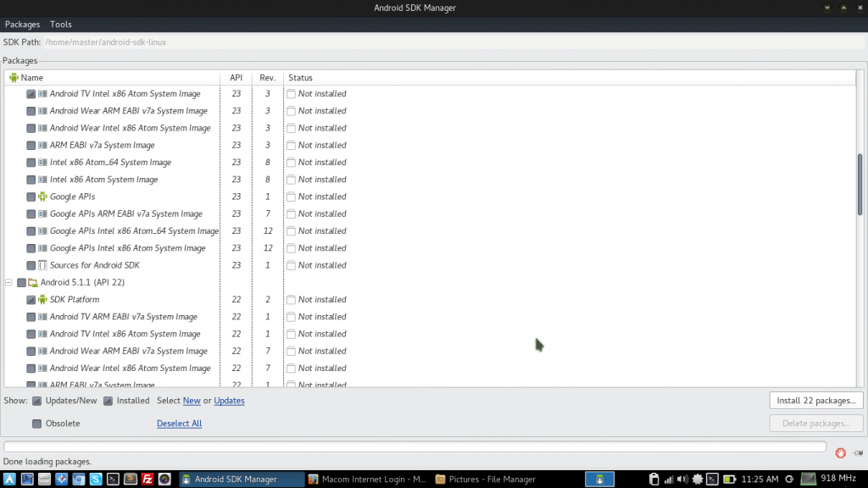868x488 pixels.
Task: Click the volume icon in the system tray
Action: (682, 478)
